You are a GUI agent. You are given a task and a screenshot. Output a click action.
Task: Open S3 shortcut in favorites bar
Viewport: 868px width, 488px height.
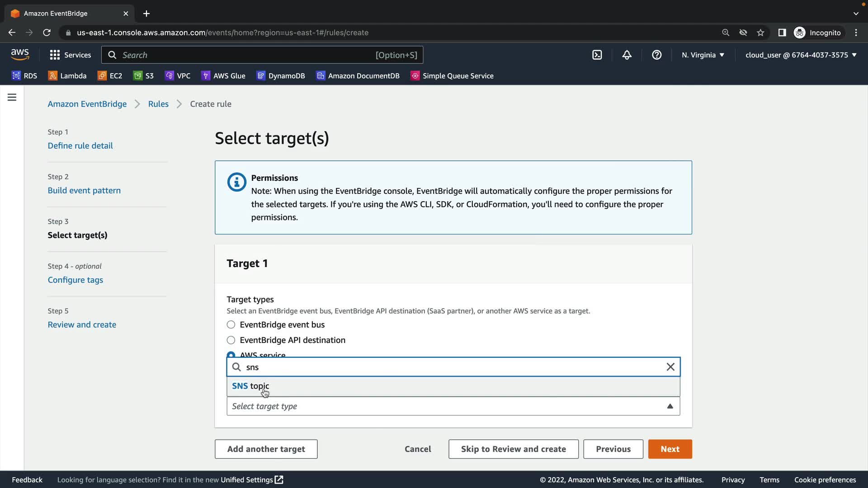click(144, 76)
